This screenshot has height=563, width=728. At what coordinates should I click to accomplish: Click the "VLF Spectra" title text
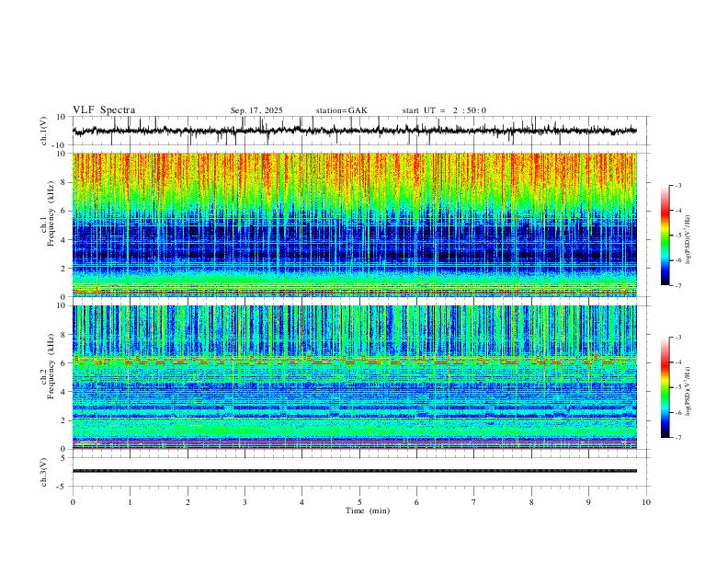[x=104, y=110]
